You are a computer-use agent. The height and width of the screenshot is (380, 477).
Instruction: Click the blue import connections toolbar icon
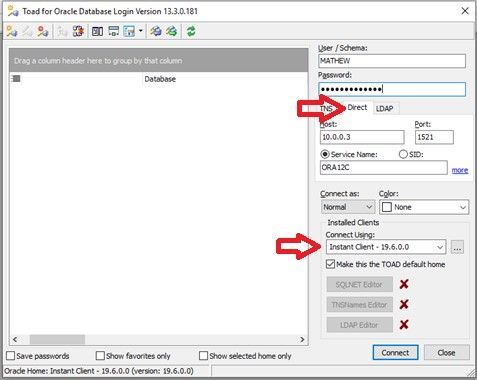point(155,32)
